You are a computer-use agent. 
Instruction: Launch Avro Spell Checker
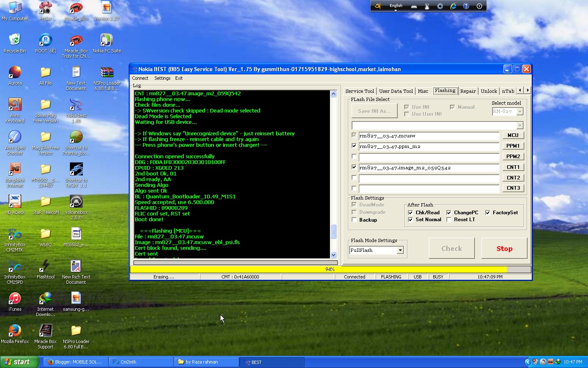tap(15, 143)
